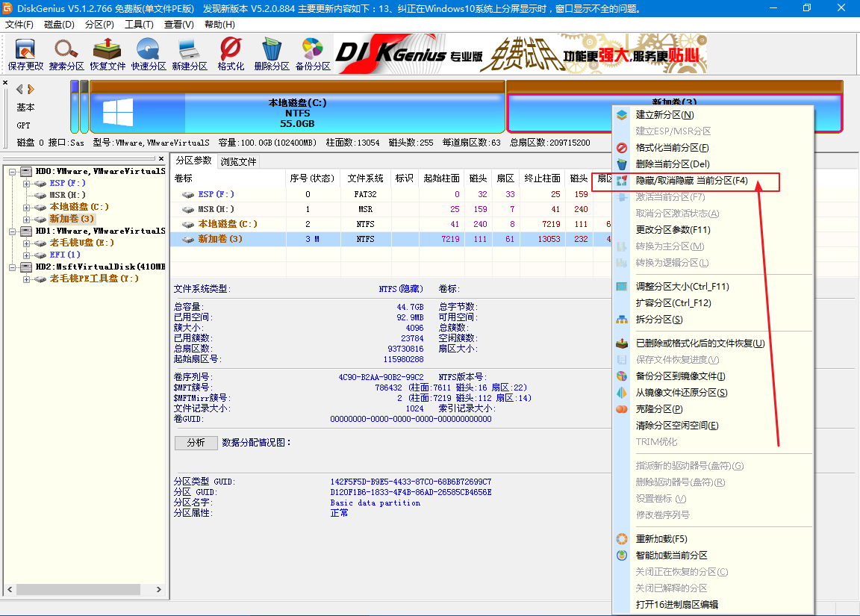Choose 清除分区空闲空间(E) in context menu

677,426
